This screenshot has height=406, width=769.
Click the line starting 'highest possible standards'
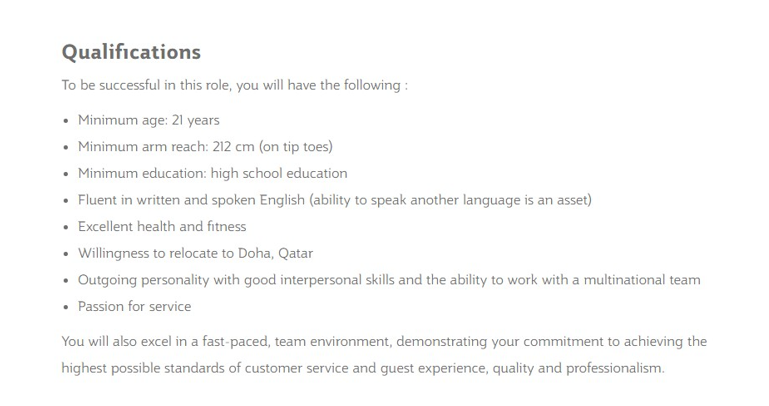tap(363, 368)
